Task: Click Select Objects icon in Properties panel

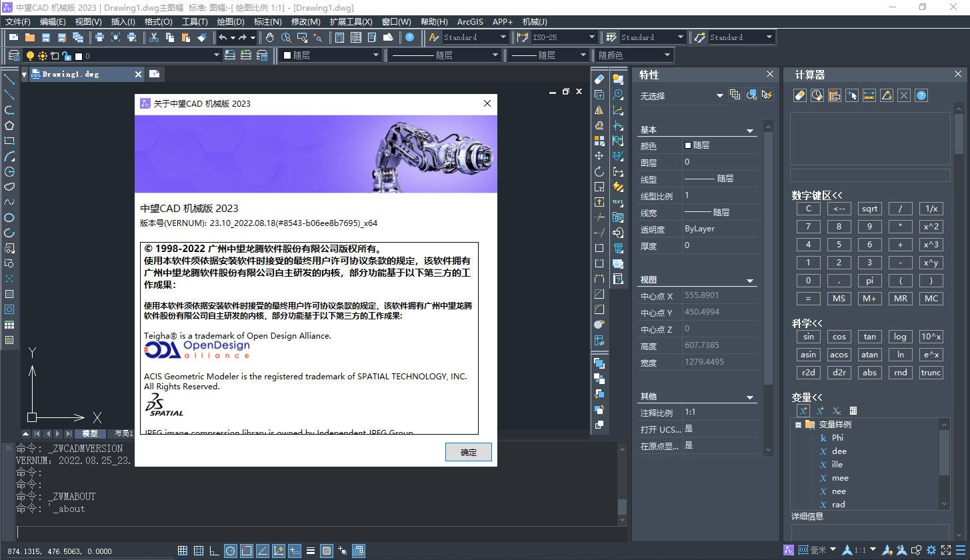Action: (x=751, y=95)
